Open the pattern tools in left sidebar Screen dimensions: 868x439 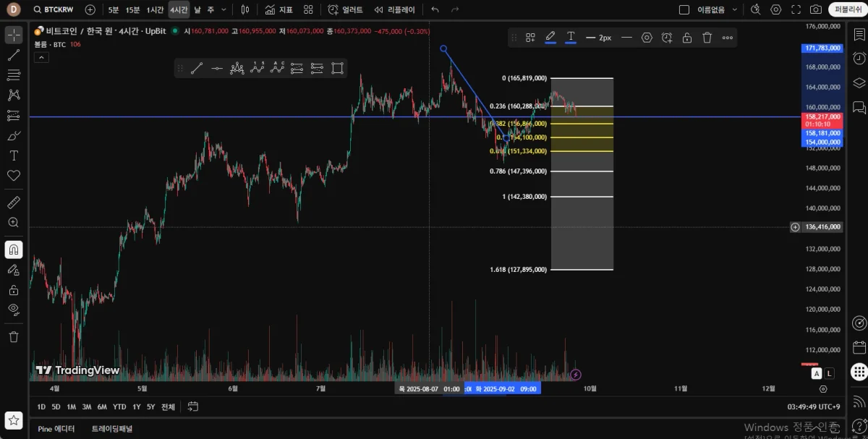(13, 95)
